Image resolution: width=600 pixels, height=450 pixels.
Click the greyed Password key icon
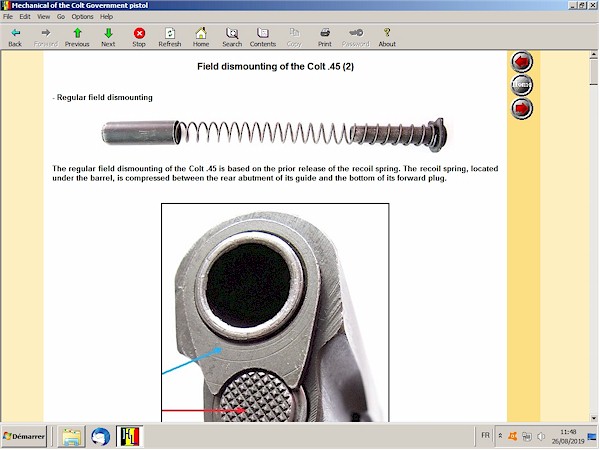(356, 37)
